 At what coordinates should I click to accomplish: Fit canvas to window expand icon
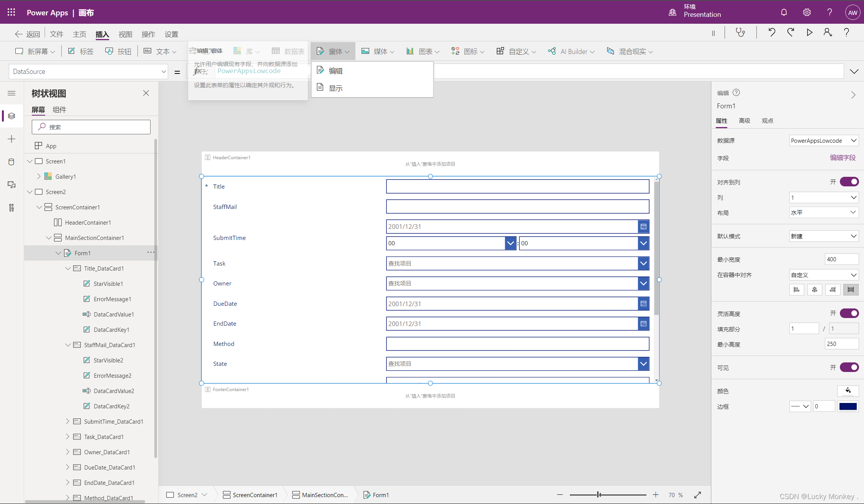coord(697,495)
